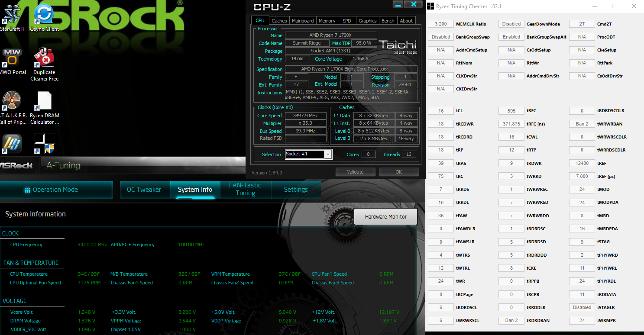Open the desktop shortcut with the shield overlay
644x335 pixels.
coord(44,144)
